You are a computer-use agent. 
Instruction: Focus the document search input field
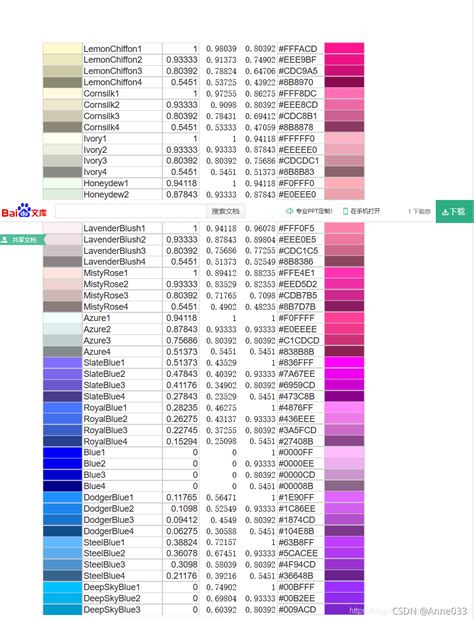click(x=131, y=211)
